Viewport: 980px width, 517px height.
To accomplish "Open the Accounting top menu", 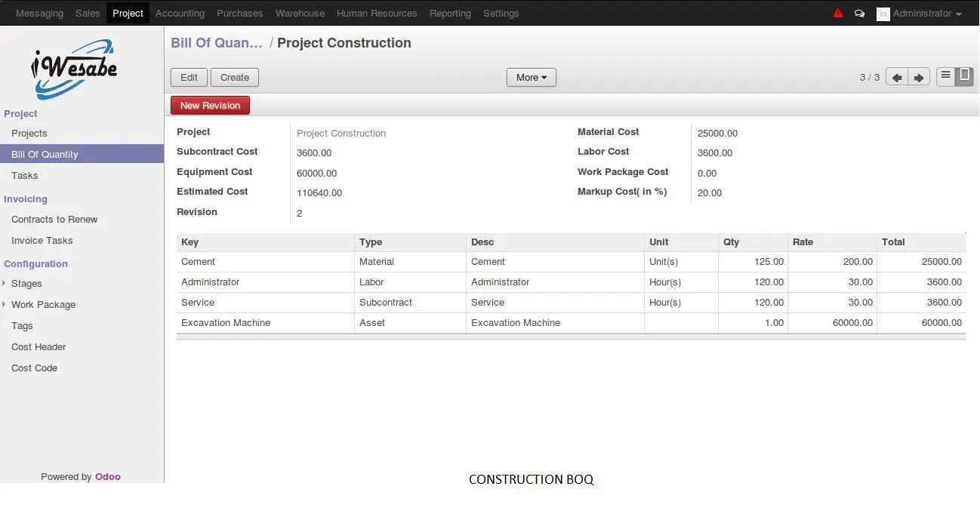I will [180, 14].
